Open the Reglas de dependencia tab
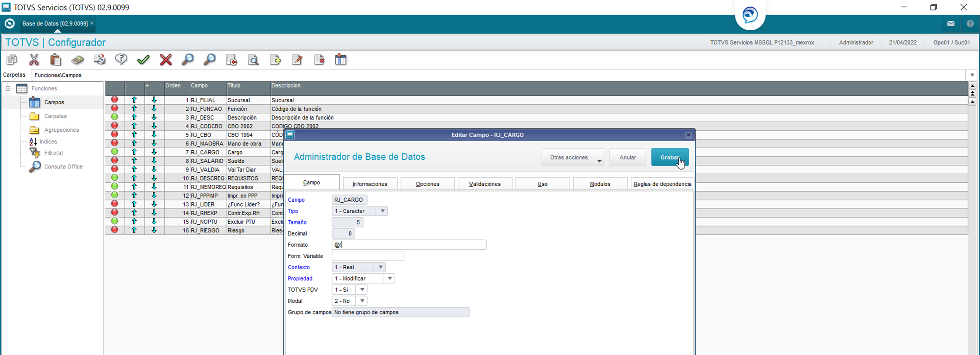980x355 pixels. coord(663,184)
